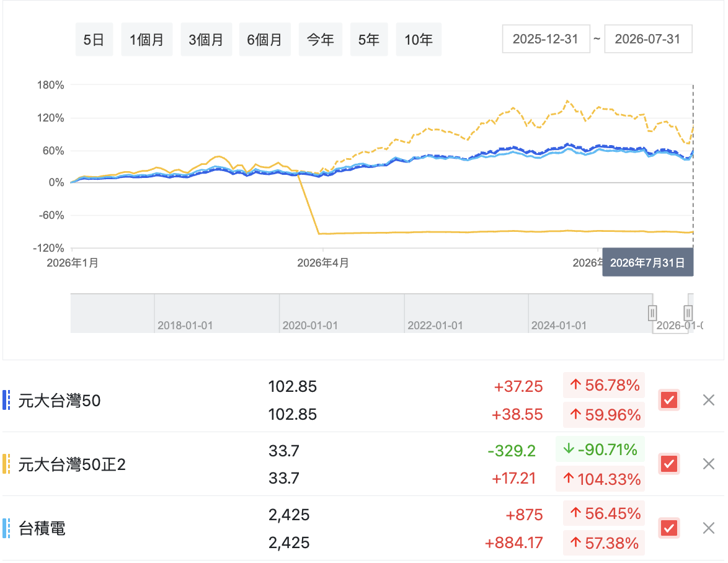The image size is (728, 563).
Task: Click the 2024-01-01 navigator mark
Action: pos(559,326)
